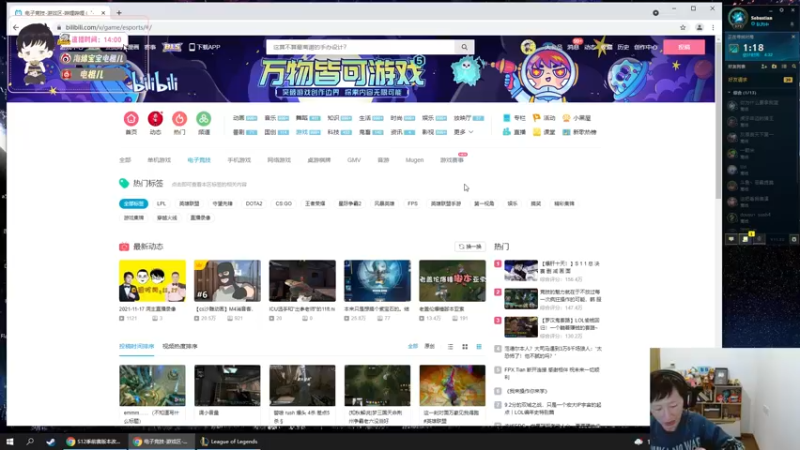Bookmark page with the star icon
This screenshot has width=800, height=450.
683,28
